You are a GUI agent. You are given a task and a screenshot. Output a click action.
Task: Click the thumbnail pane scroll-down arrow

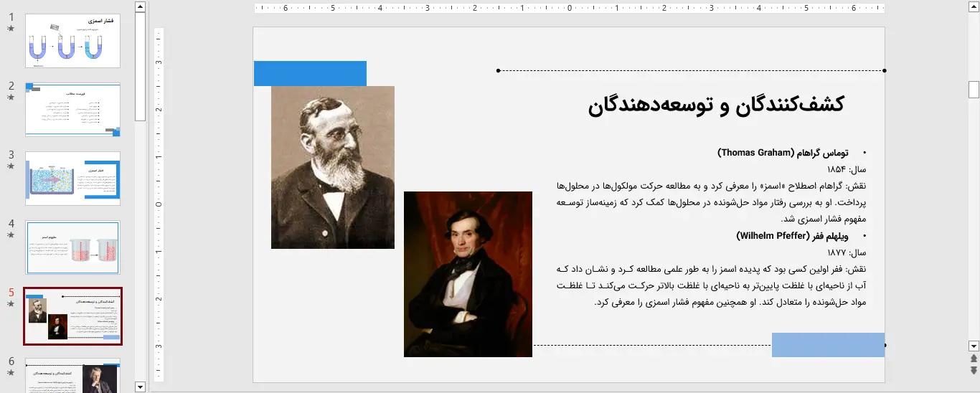point(141,387)
